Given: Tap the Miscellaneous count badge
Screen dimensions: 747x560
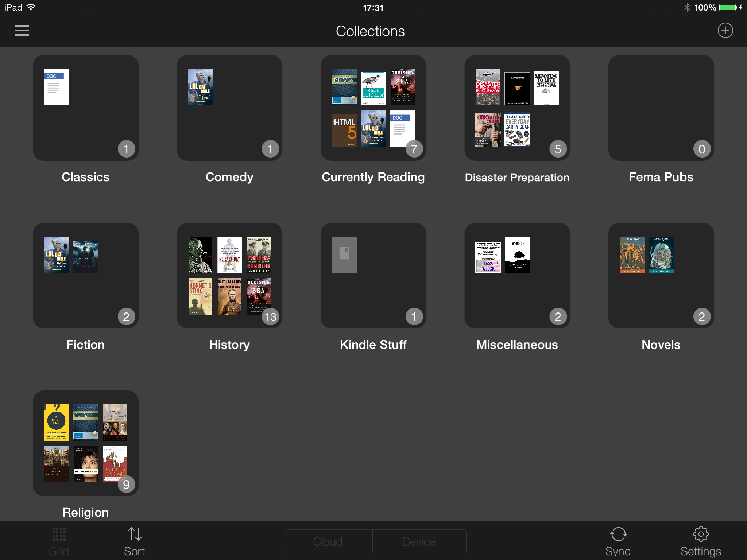Looking at the screenshot, I should pyautogui.click(x=558, y=317).
